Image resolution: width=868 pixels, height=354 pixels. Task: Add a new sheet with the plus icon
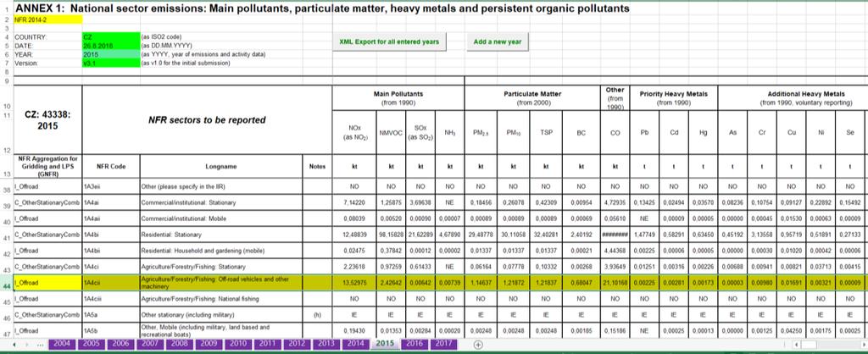coord(479,344)
